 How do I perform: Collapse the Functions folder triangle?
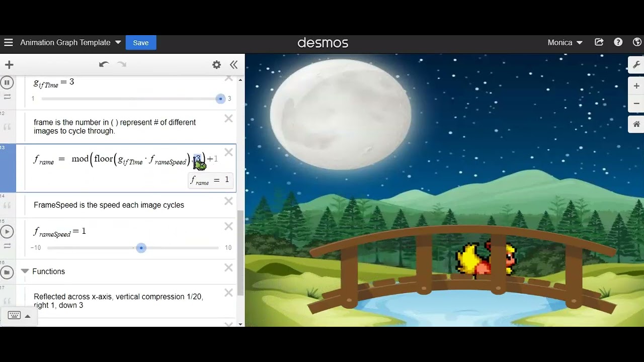[25, 271]
